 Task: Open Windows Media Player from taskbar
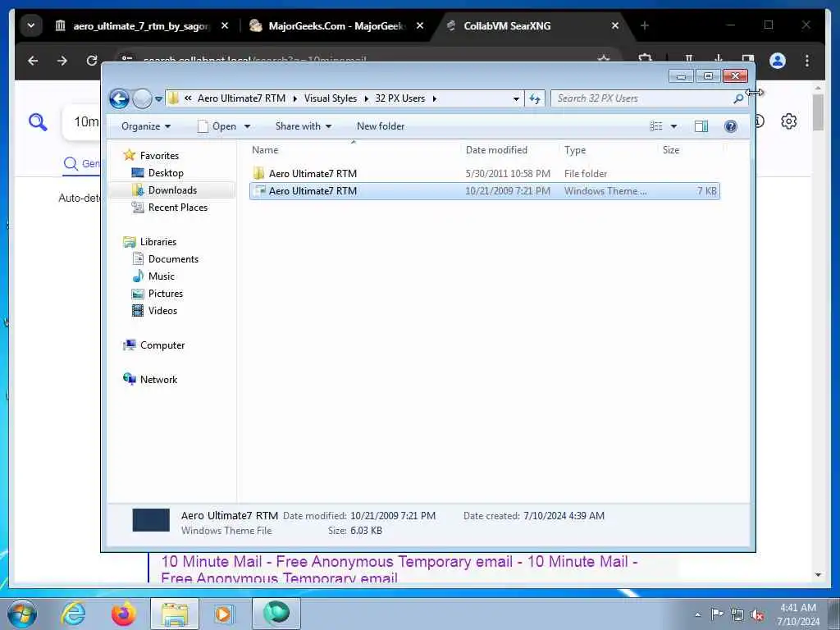225,614
